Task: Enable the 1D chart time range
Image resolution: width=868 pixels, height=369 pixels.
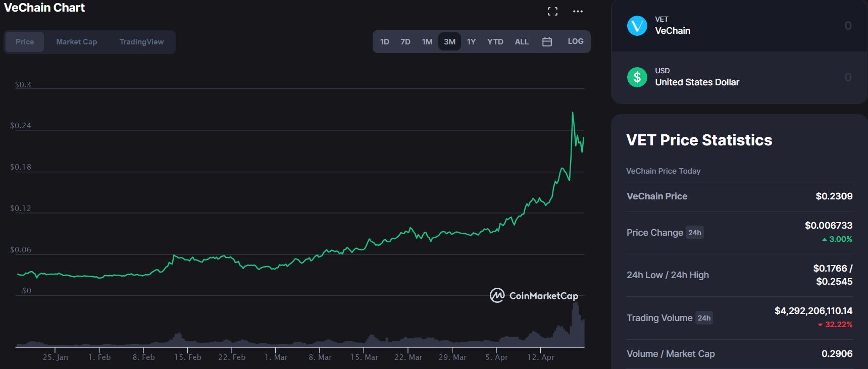Action: (x=384, y=41)
